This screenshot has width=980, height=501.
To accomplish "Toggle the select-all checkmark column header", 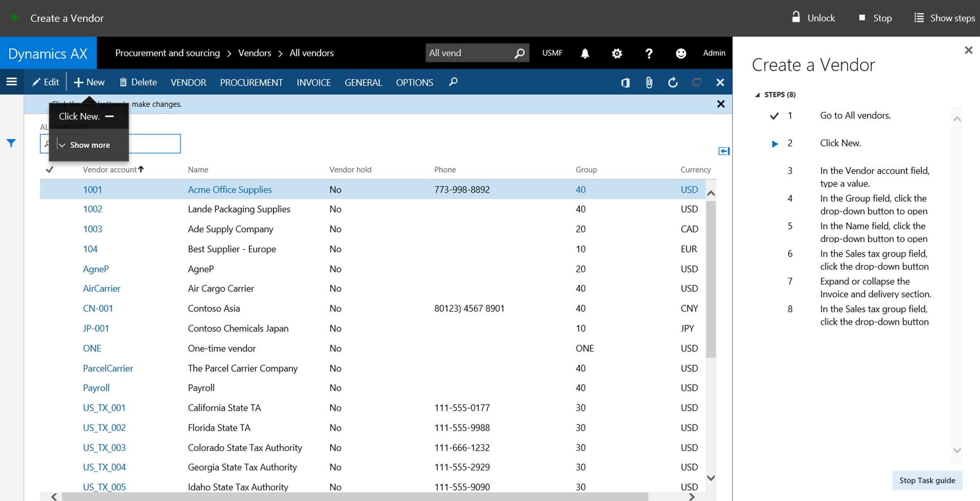I will 50,170.
